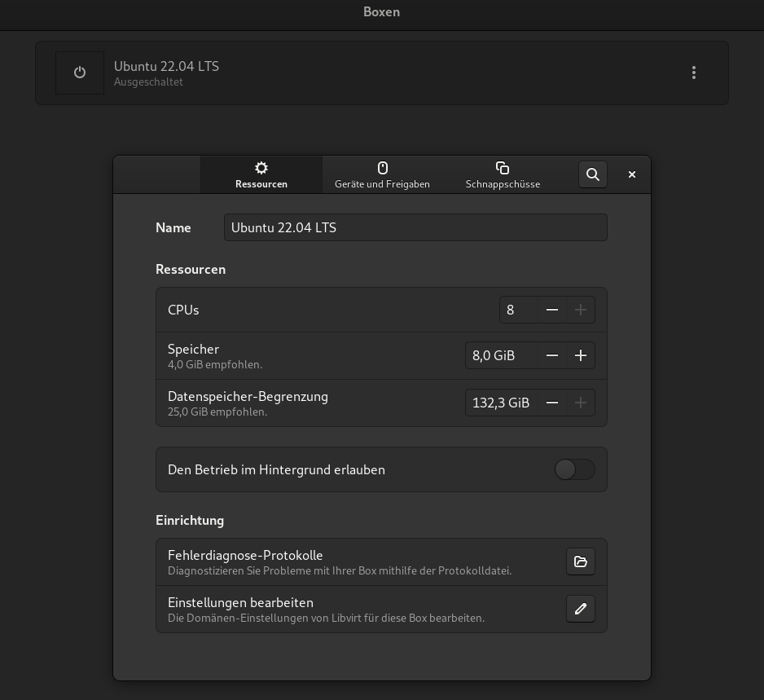
Task: Select the Ubuntu 22.04 LTS box title
Action: 166,66
